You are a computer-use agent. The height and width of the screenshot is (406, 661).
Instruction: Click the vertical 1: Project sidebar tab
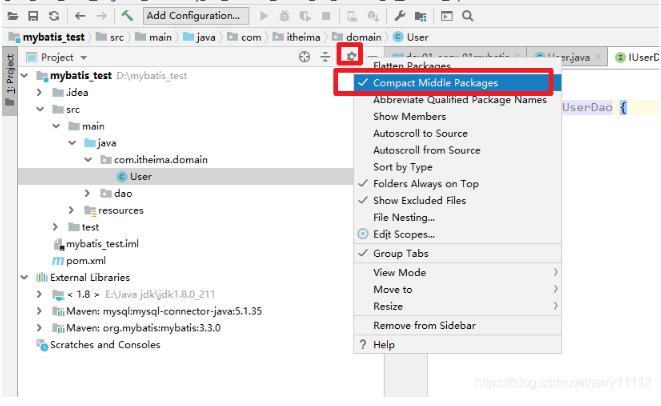(x=10, y=80)
